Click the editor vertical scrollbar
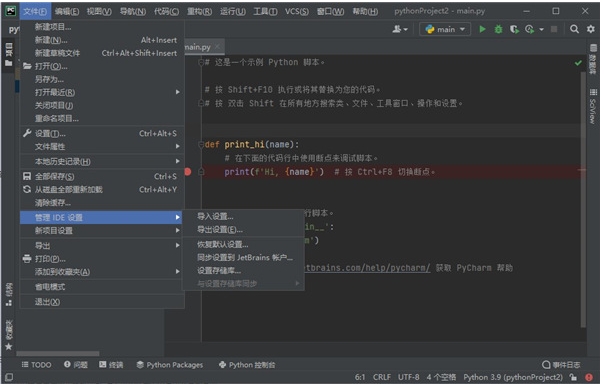The height and width of the screenshot is (384, 604). point(584,200)
